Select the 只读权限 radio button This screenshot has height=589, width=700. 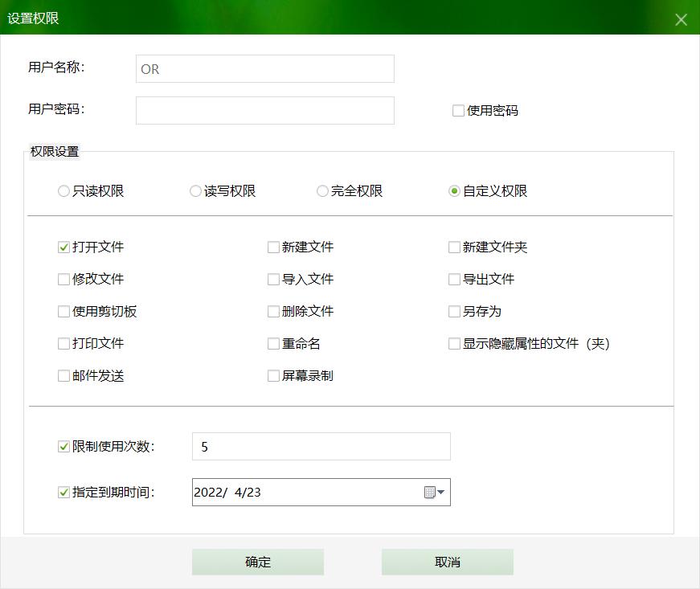click(x=63, y=190)
